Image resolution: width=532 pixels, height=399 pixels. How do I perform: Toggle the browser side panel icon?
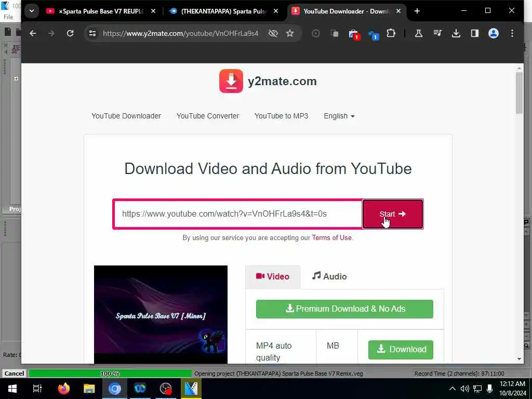coord(475,33)
